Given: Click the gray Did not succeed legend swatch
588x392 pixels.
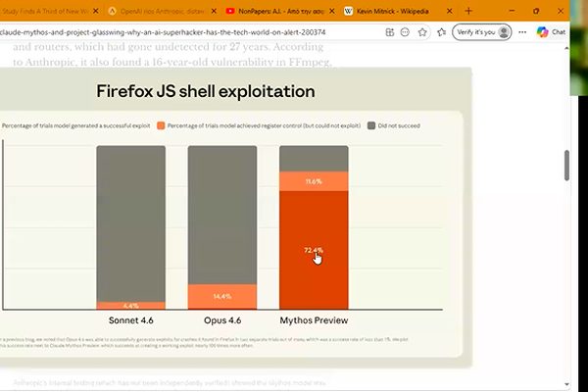Looking at the screenshot, I should click(371, 125).
